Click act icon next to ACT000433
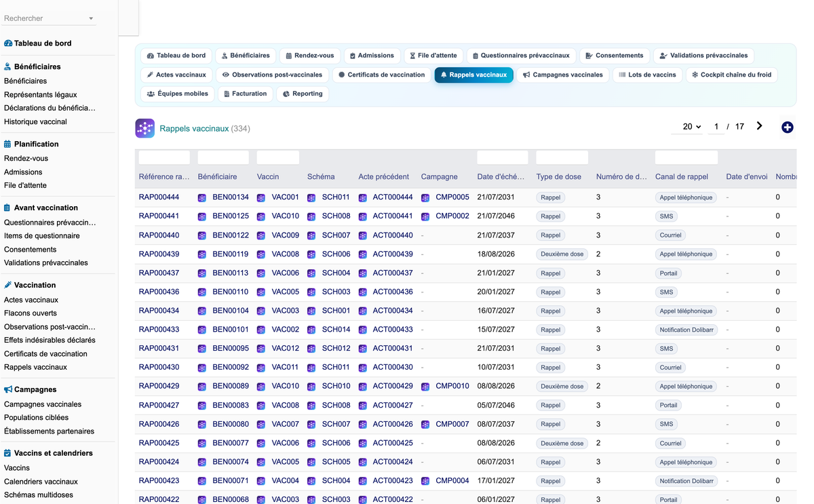Image resolution: width=814 pixels, height=504 pixels. tap(363, 330)
